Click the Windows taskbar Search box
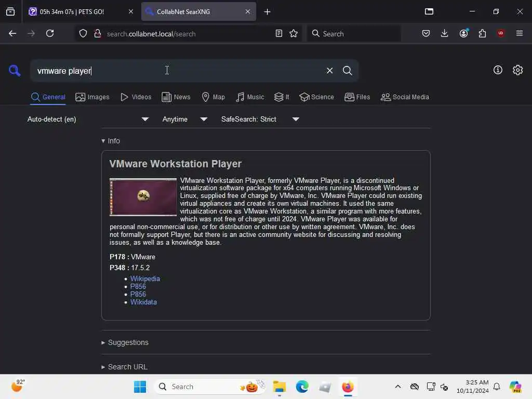 click(x=210, y=387)
